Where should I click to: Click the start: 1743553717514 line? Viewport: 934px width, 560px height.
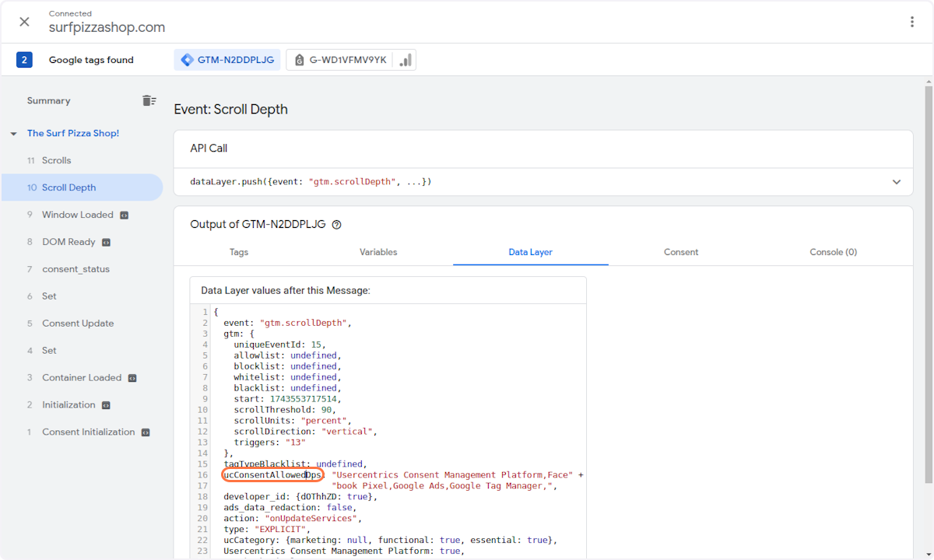(x=288, y=398)
